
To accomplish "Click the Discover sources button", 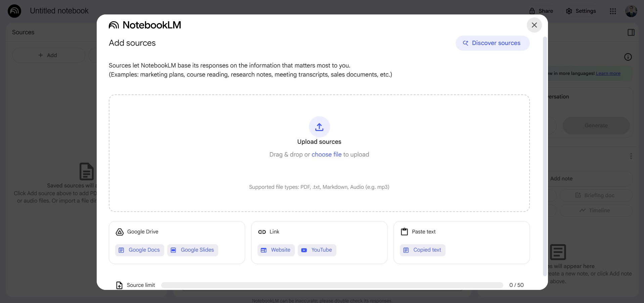I will 493,43.
